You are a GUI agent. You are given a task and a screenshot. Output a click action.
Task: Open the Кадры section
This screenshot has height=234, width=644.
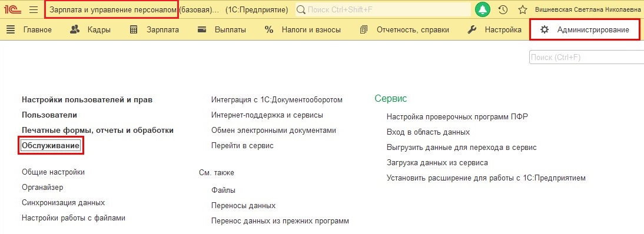coord(90,29)
